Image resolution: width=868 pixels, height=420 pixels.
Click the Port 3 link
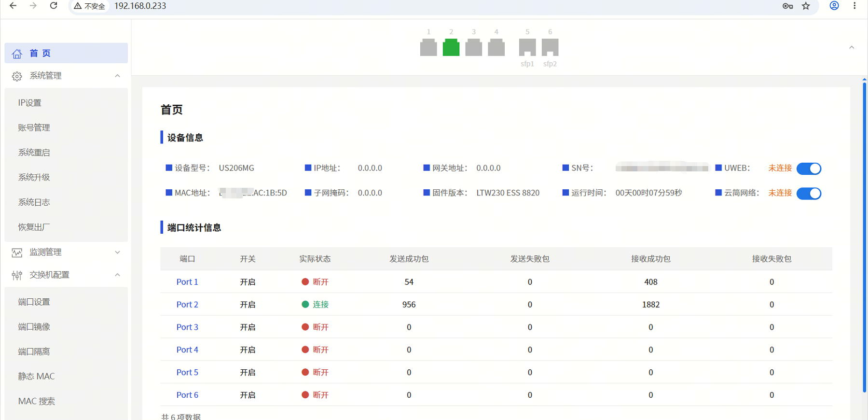(x=187, y=327)
